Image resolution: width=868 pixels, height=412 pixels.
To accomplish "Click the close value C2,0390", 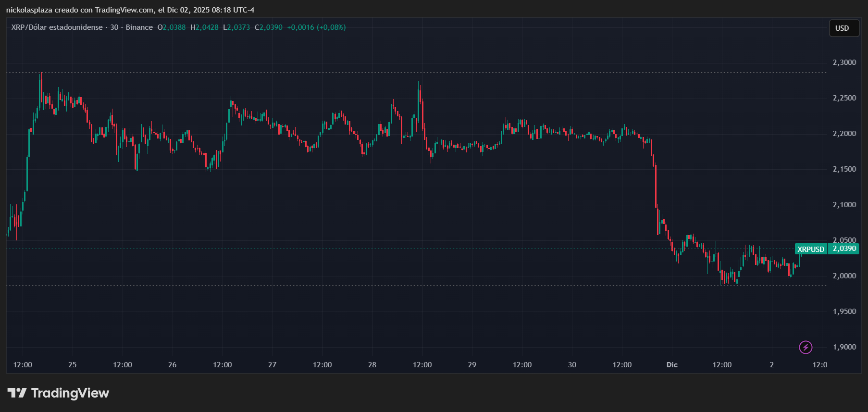I will (269, 27).
